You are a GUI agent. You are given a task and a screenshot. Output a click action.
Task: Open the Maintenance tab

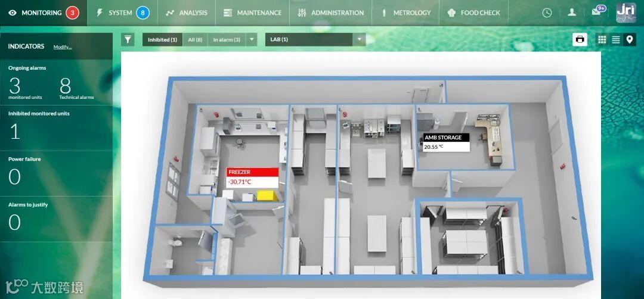252,13
